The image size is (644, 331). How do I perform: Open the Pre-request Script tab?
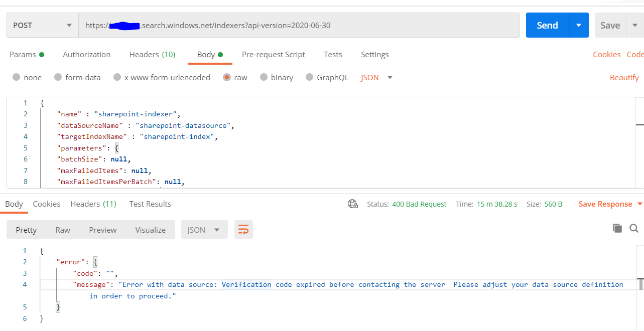pos(273,55)
